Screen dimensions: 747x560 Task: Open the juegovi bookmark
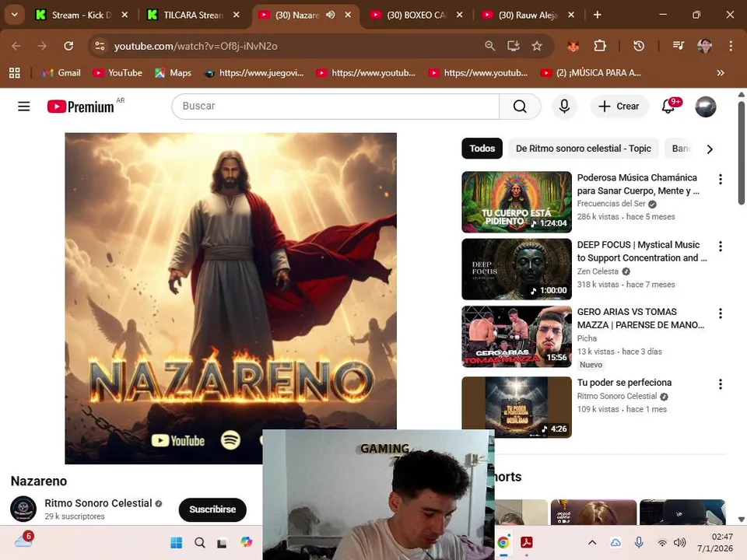coord(254,73)
